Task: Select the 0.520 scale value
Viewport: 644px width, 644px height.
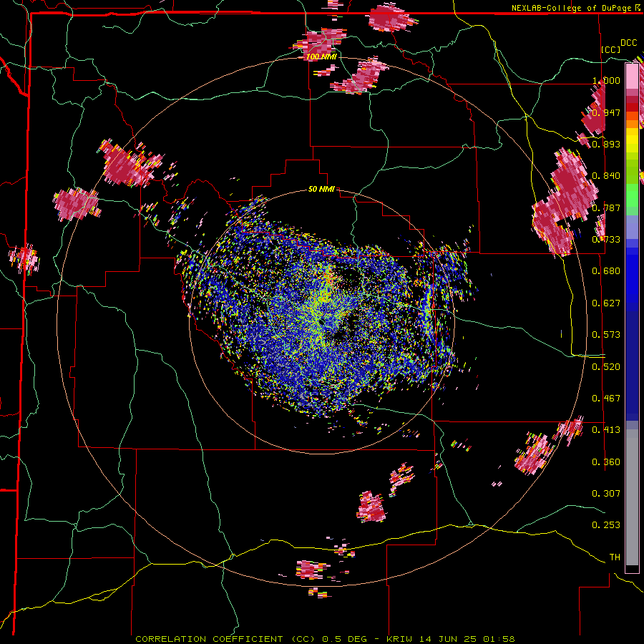Action: pos(606,366)
